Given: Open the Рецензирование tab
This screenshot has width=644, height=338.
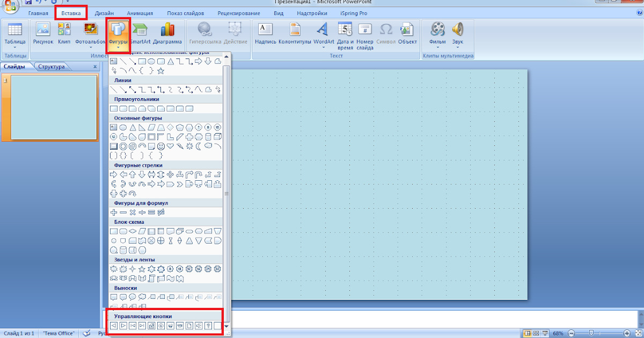Looking at the screenshot, I should click(239, 13).
